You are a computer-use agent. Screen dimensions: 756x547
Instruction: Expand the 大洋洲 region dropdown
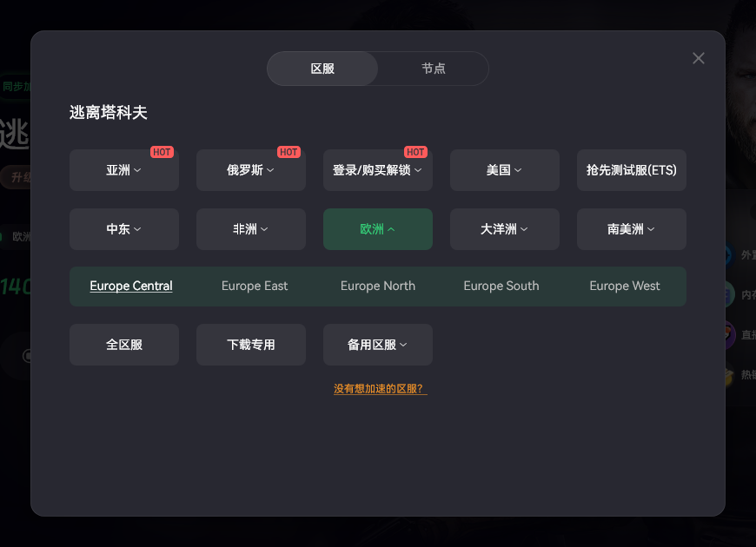pos(505,229)
